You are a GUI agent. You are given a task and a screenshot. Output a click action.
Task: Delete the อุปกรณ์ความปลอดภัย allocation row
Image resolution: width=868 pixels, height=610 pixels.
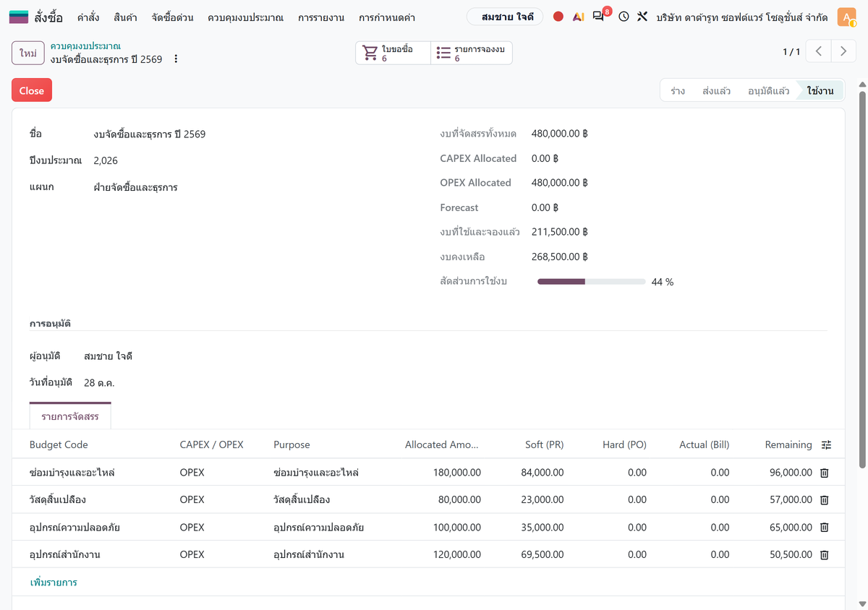point(824,528)
